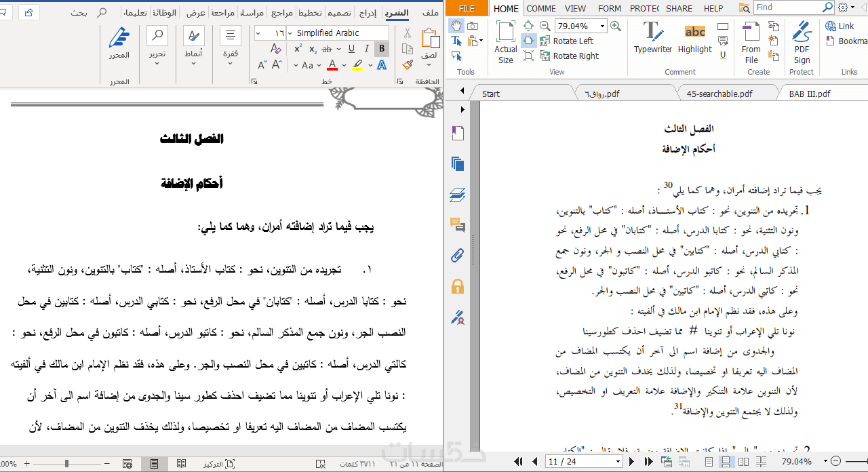
Task: Open the FORM ribbon tab
Action: (x=610, y=8)
